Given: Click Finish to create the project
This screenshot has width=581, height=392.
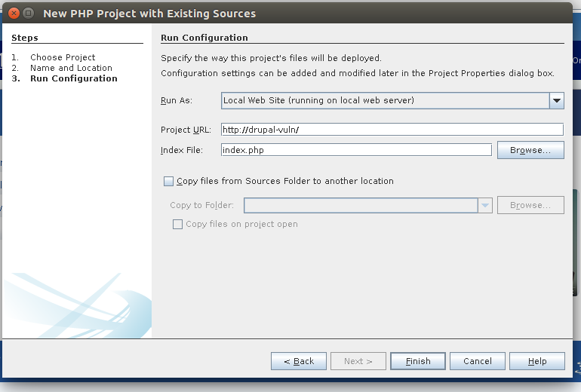Looking at the screenshot, I should pos(418,361).
